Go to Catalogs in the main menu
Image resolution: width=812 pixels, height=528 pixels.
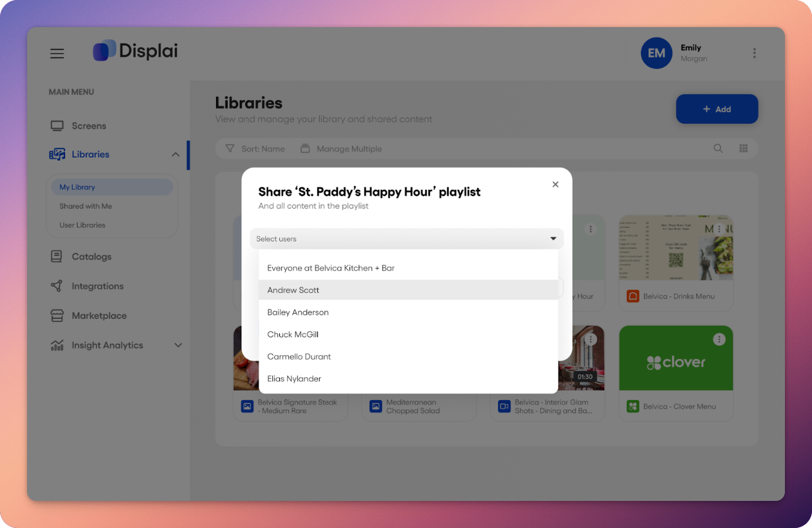pyautogui.click(x=92, y=256)
